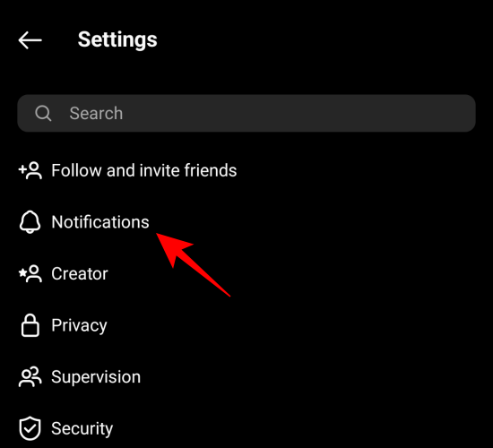Go to Security settings
493x448 pixels.
pos(246,428)
